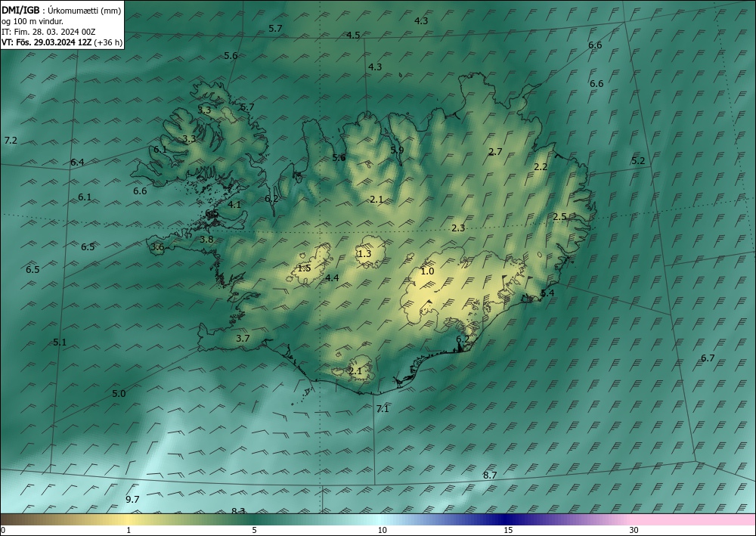The image size is (756, 536).
Task: Click the 5.9 value on the north coast
Action: (397, 150)
